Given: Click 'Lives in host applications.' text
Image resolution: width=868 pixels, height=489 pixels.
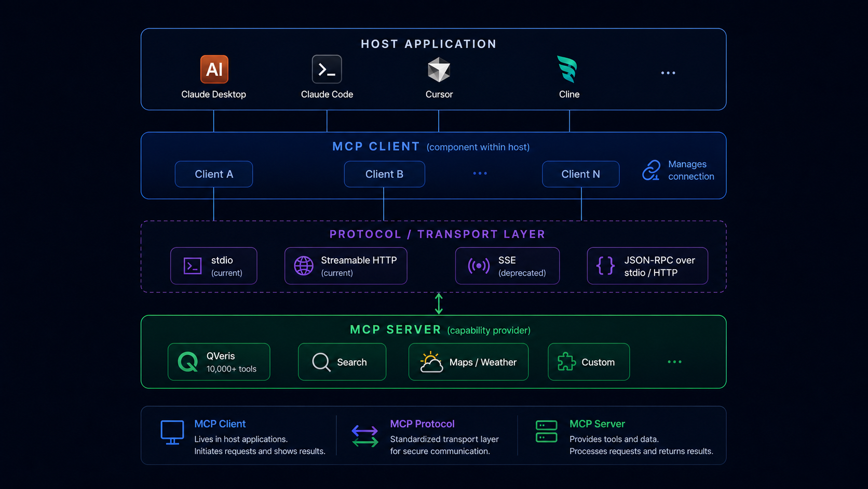Looking at the screenshot, I should (241, 439).
